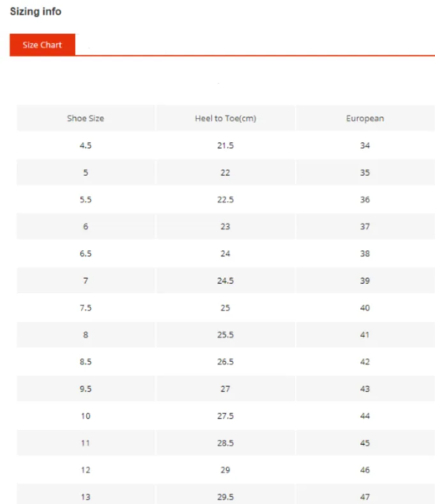The image size is (435, 504).
Task: Click shoe size 7.5 cell
Action: point(86,308)
